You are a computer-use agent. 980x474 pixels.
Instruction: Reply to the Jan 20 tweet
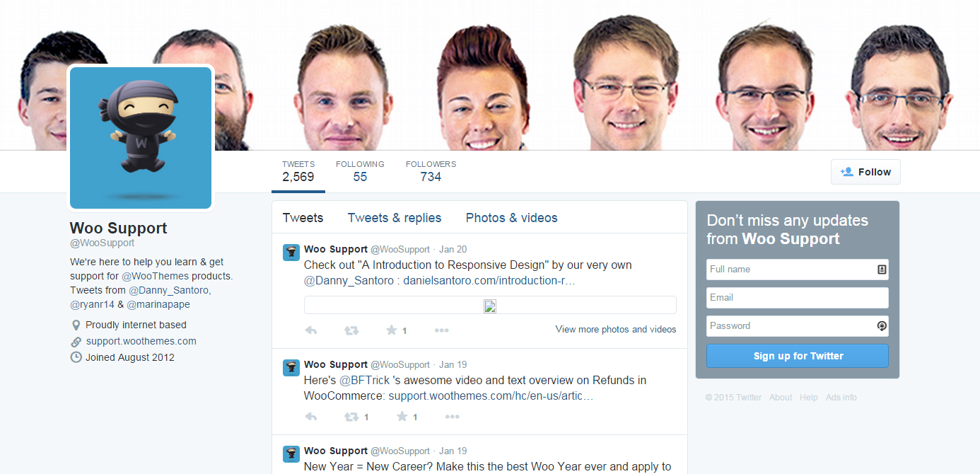pyautogui.click(x=310, y=330)
